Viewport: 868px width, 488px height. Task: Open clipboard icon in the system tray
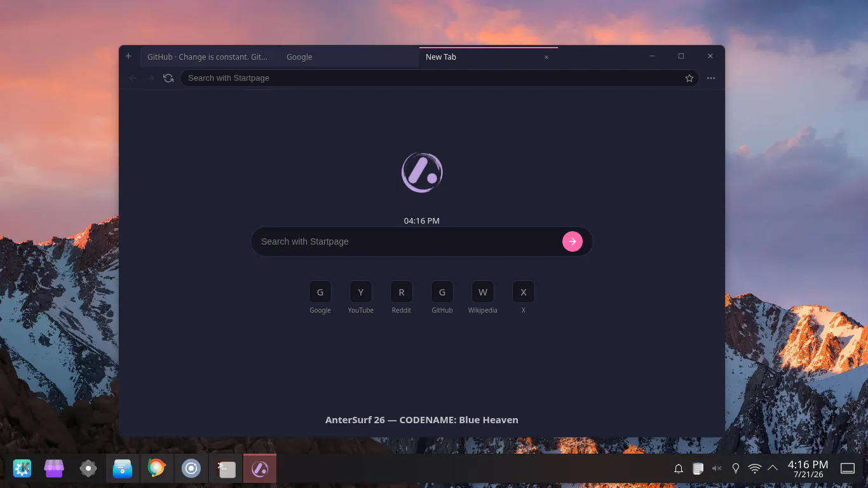(x=698, y=469)
